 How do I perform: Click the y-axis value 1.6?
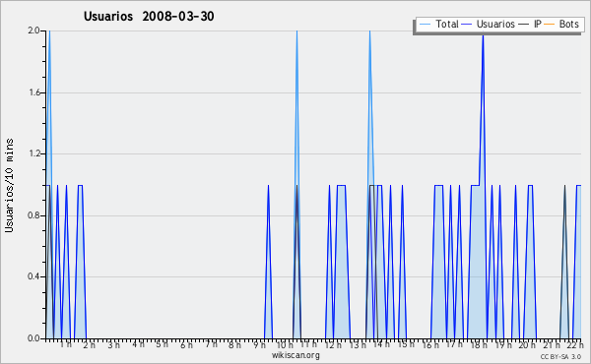pyautogui.click(x=33, y=92)
